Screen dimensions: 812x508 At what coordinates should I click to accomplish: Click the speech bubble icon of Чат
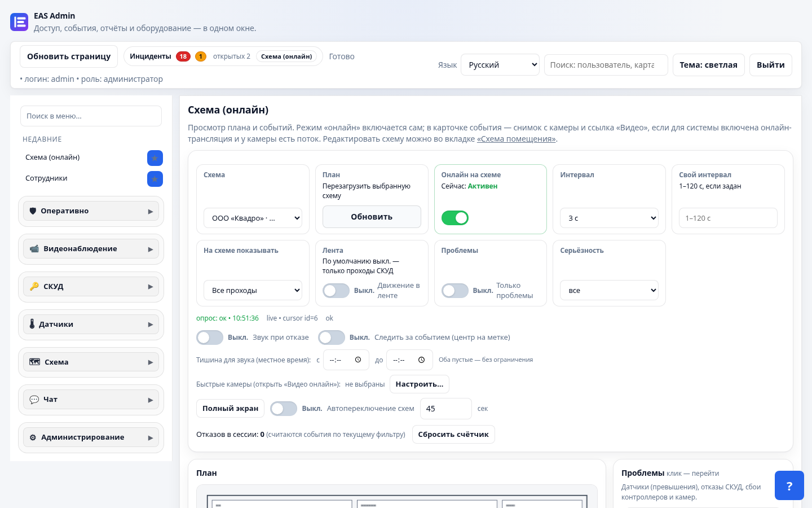pos(34,400)
